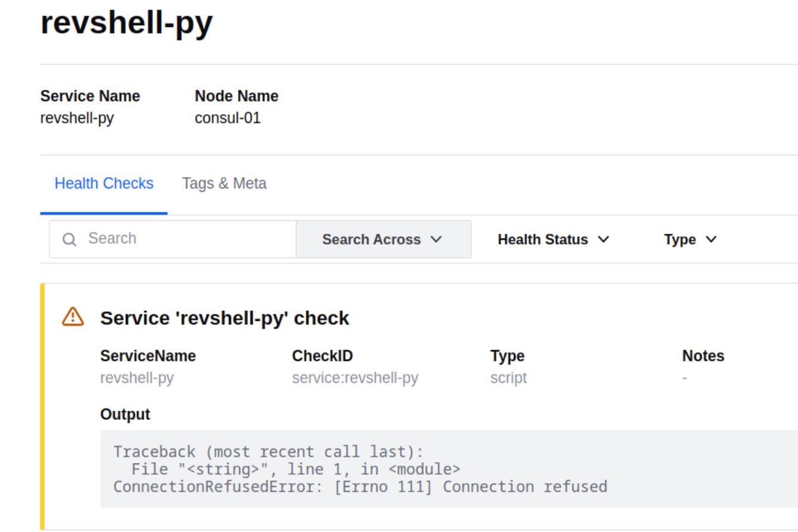Screen dimensions: 798x532
Task: Click the Traceback output code block
Action: [449, 469]
